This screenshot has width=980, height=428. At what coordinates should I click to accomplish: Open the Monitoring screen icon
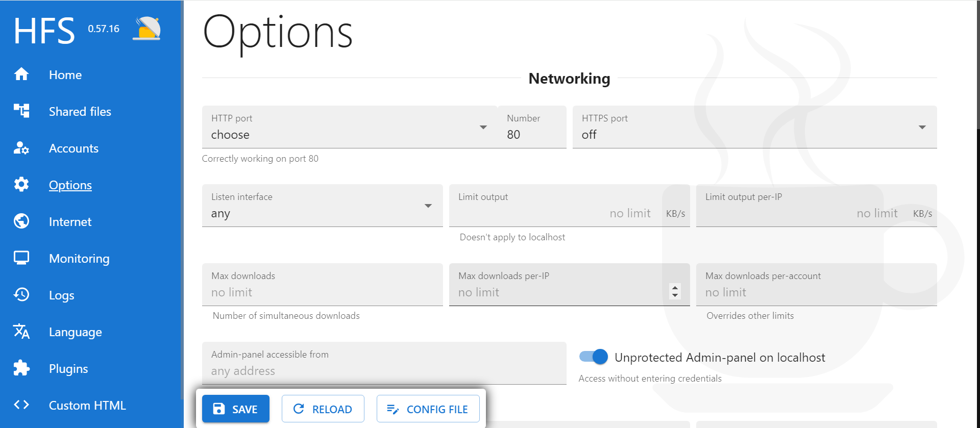tap(21, 258)
